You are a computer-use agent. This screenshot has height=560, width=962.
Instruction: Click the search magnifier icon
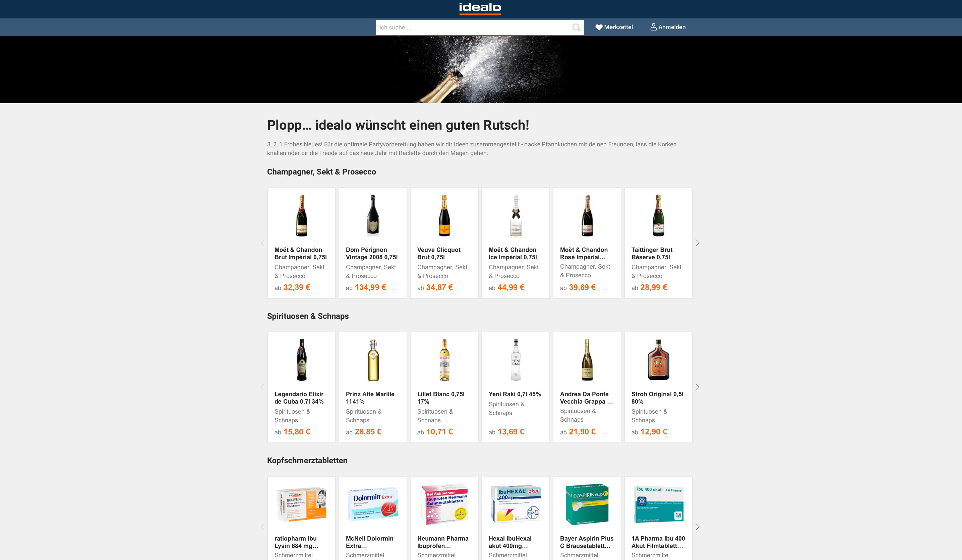coord(577,27)
